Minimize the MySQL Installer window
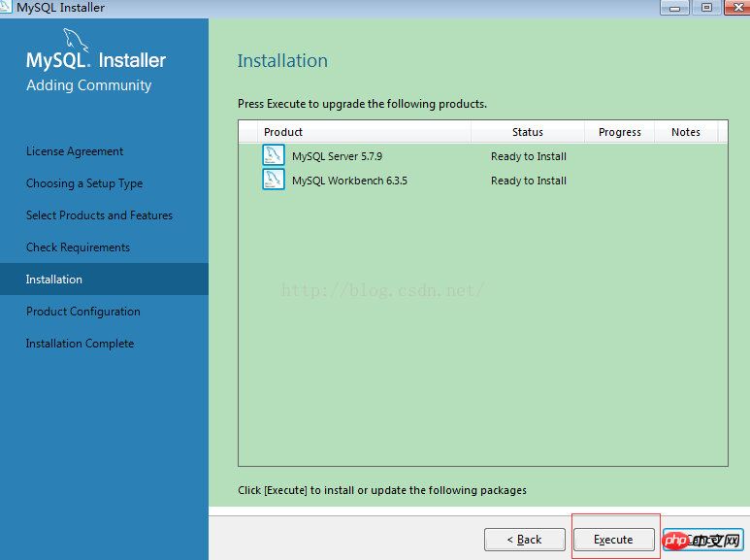This screenshot has width=750, height=560. pos(674,8)
